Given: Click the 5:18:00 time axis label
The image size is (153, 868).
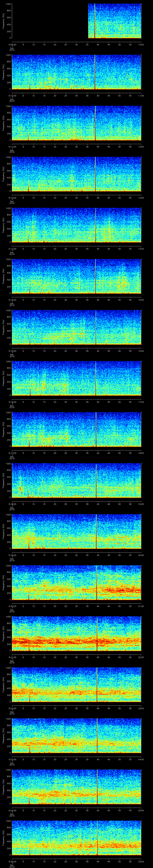Looking at the screenshot, I should tap(12, 504).
